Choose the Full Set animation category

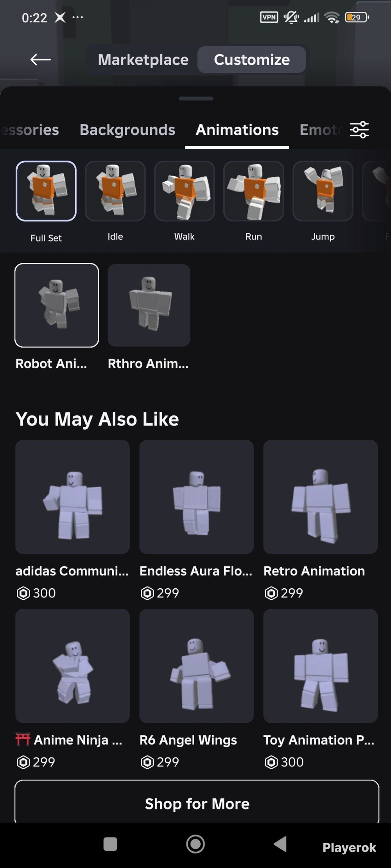tap(46, 191)
